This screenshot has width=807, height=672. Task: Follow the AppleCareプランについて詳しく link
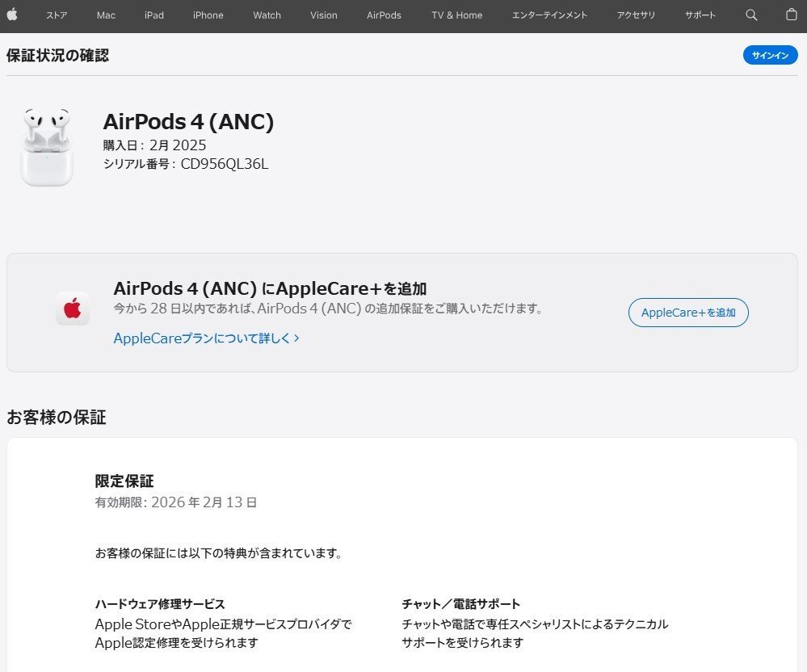[x=206, y=338]
